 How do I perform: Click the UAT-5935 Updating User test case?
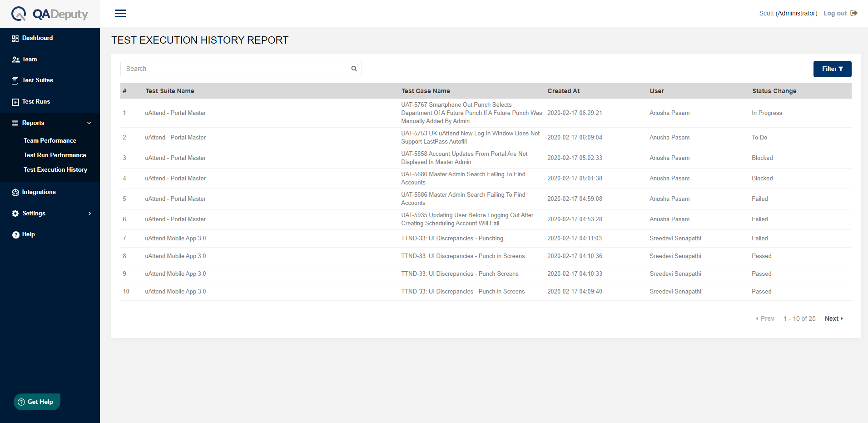click(467, 219)
